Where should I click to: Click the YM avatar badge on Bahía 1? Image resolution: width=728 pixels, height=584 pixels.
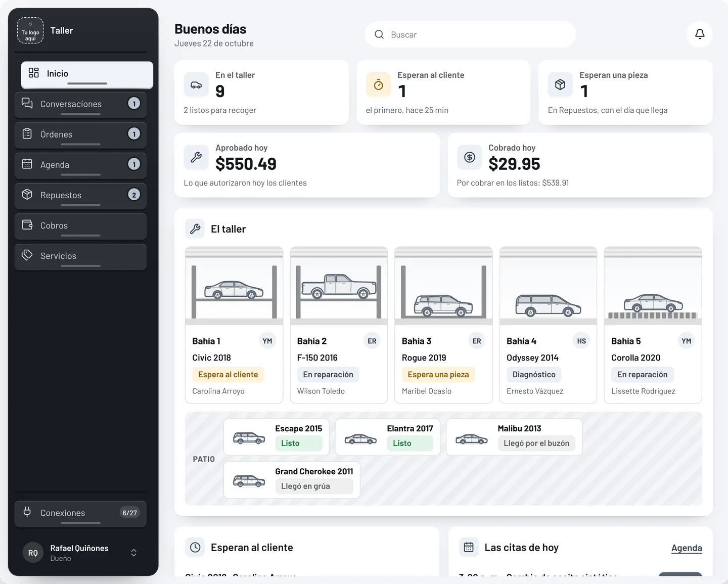coord(267,341)
